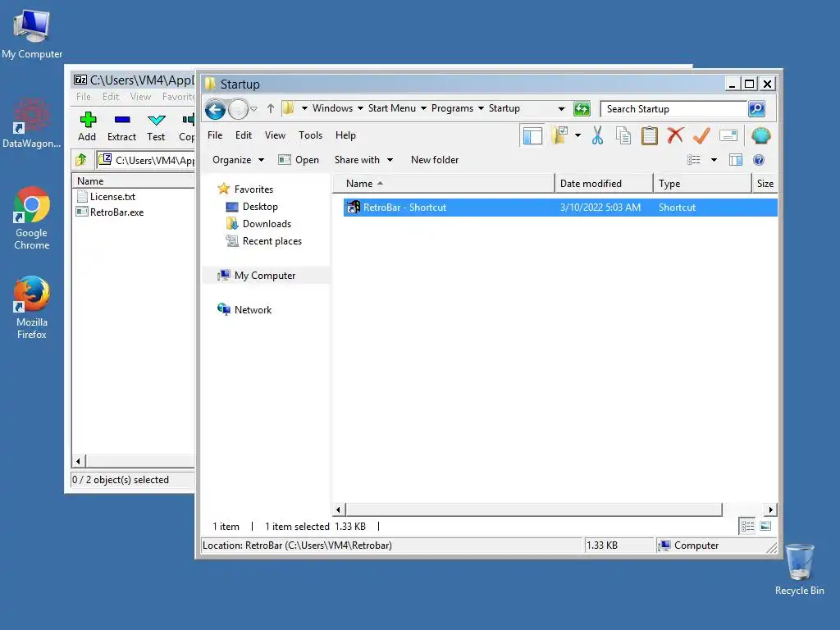Expand the folder options dropdown arrow
The image size is (840, 630).
(577, 135)
